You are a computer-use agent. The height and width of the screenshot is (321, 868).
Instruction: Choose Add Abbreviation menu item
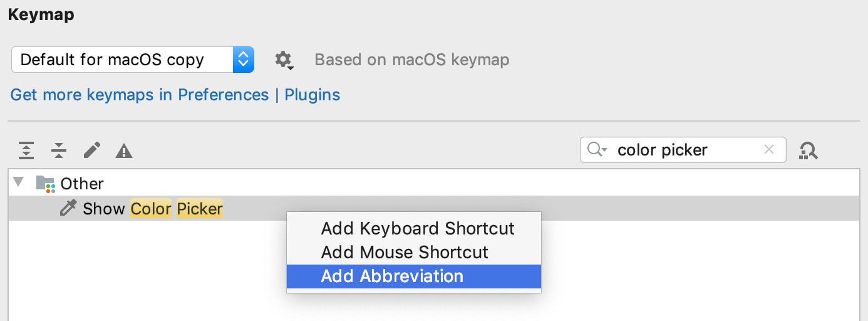414,276
